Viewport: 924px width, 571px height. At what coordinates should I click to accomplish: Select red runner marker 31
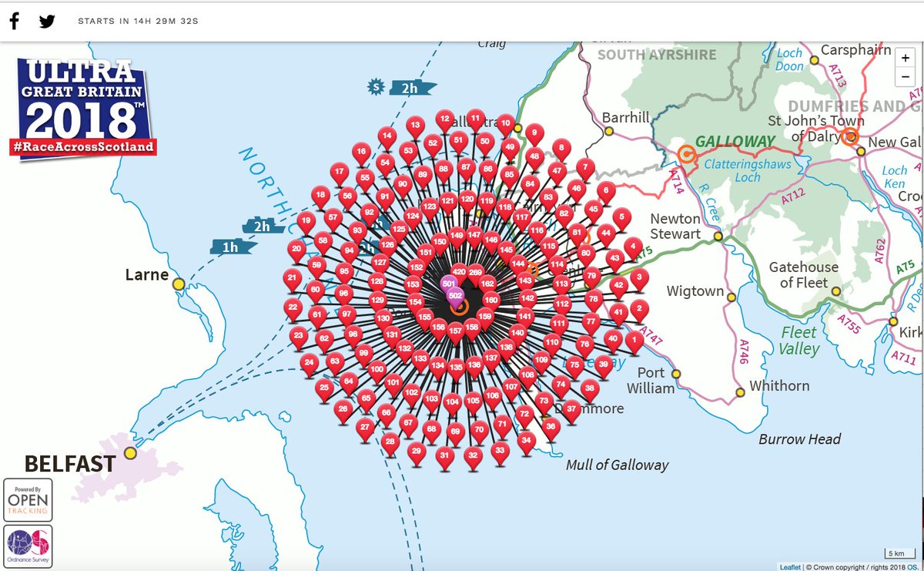(444, 458)
